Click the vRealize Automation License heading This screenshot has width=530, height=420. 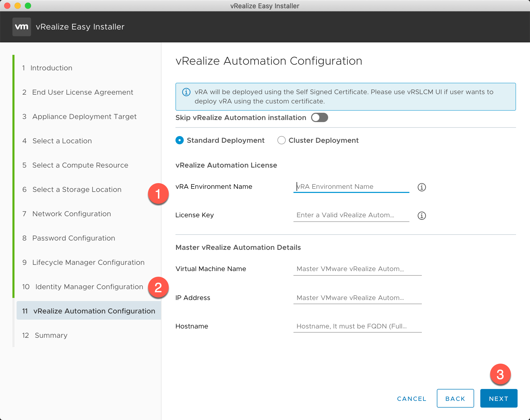pos(226,165)
